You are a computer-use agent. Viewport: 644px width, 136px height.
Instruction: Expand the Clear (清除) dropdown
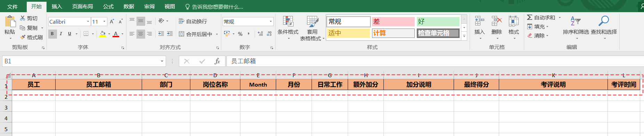point(547,35)
